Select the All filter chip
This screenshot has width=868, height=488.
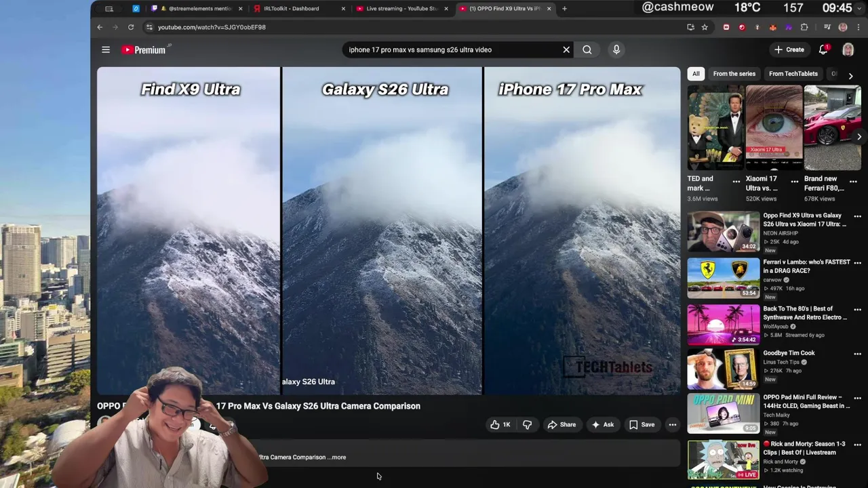[696, 73]
